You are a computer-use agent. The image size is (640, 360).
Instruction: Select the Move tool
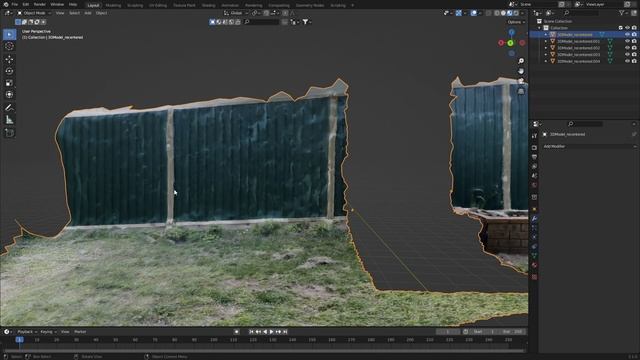(9, 59)
